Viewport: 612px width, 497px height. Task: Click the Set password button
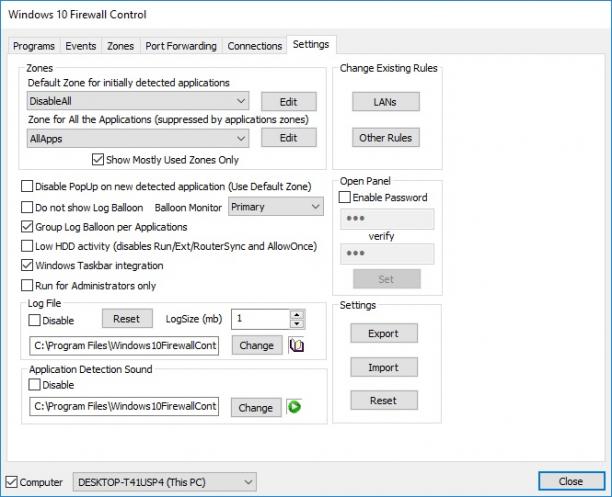387,279
